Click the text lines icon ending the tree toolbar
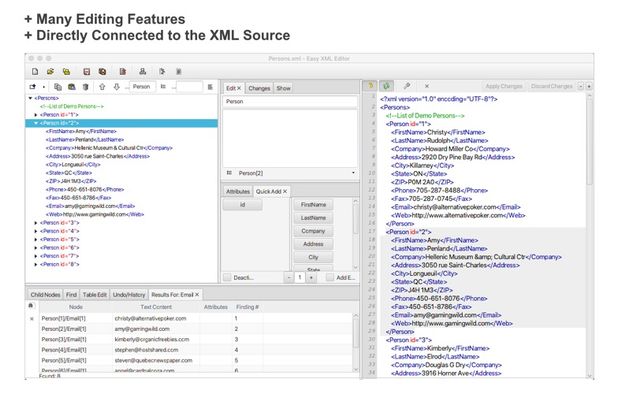 click(x=210, y=87)
